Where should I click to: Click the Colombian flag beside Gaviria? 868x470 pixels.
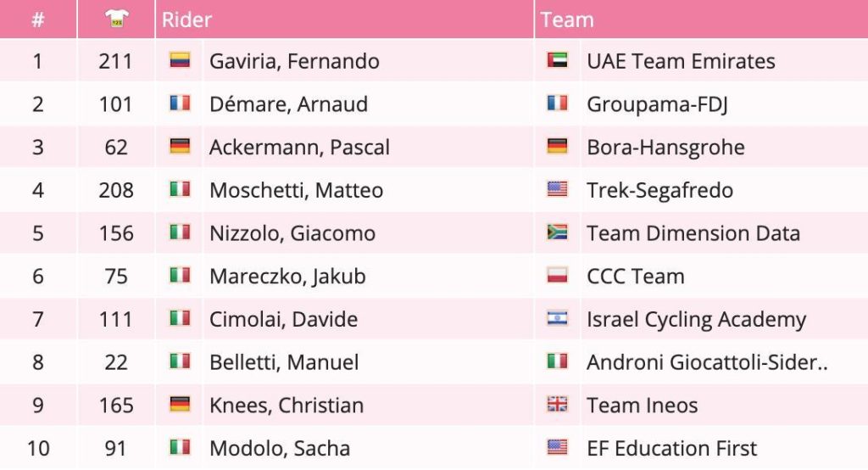(180, 60)
